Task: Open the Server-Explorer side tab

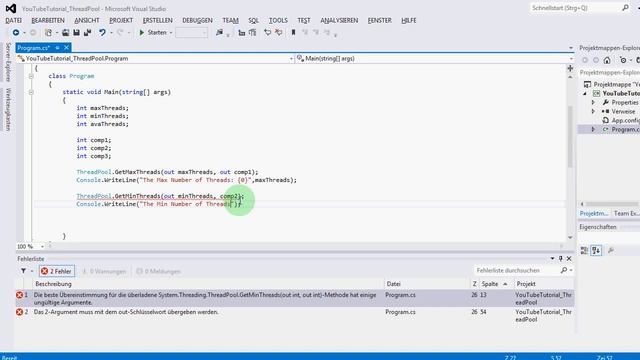Action: pyautogui.click(x=8, y=62)
